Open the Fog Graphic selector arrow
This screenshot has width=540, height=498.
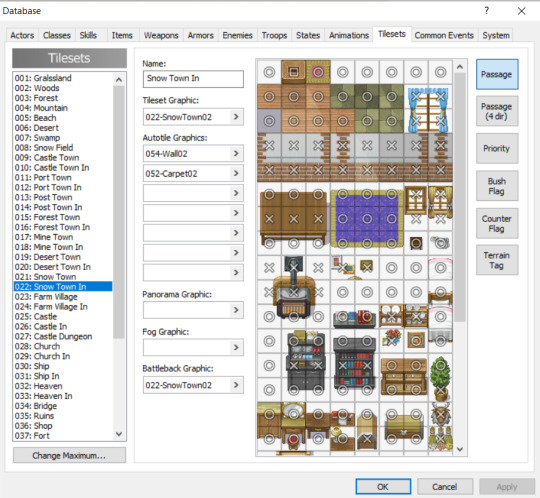(x=236, y=347)
